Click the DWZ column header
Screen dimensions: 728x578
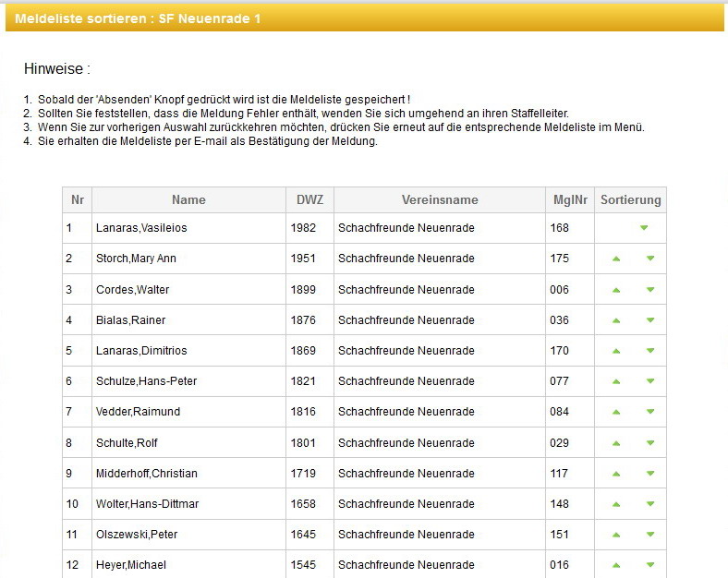309,200
